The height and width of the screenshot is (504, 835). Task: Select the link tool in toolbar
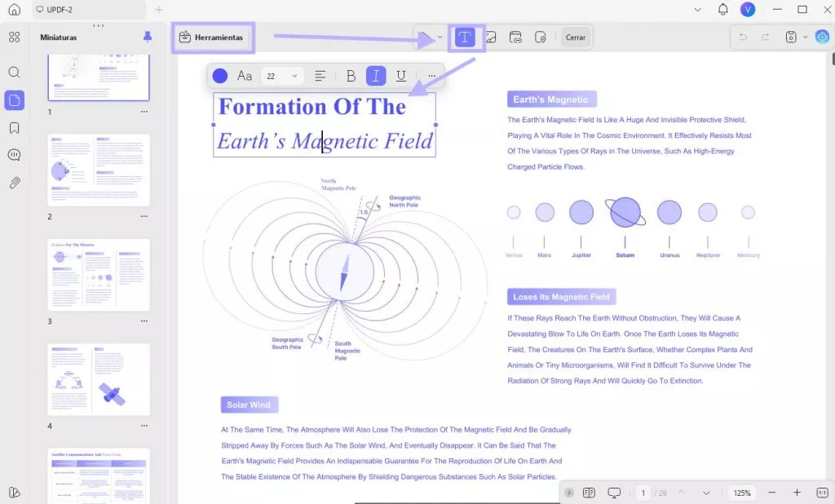515,38
